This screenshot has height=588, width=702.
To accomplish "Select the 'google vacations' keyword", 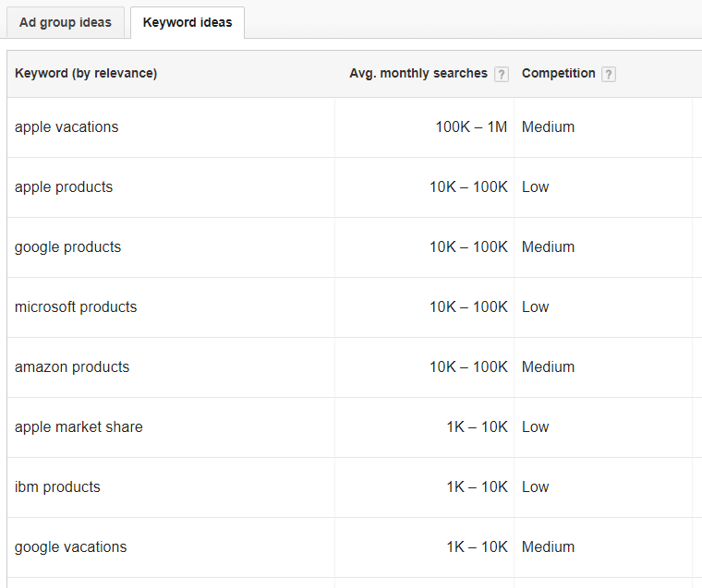I will tap(71, 546).
